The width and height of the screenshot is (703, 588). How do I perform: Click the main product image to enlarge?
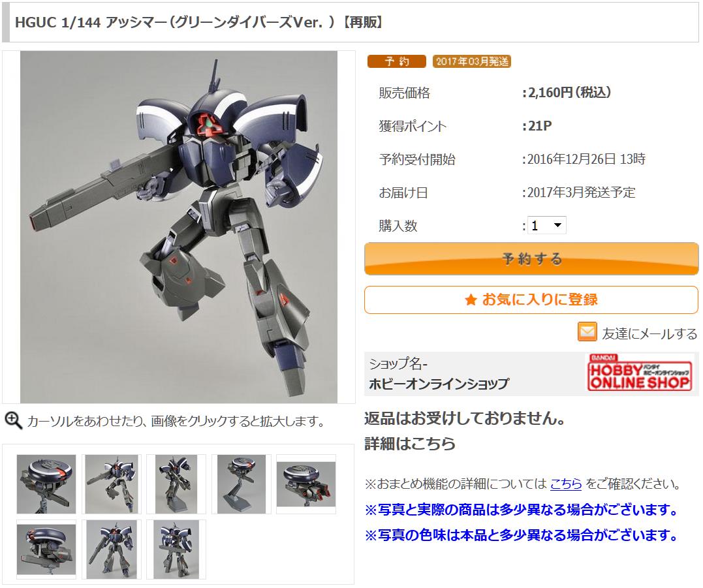click(x=178, y=226)
